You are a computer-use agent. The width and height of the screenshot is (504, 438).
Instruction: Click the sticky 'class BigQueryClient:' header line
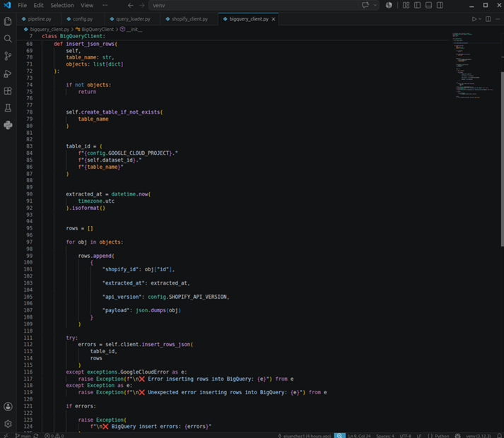pos(74,36)
